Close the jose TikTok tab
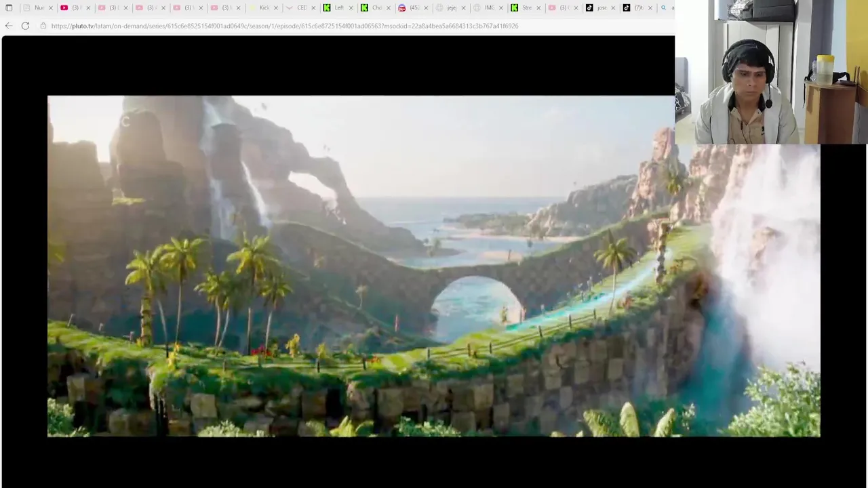 613,7
